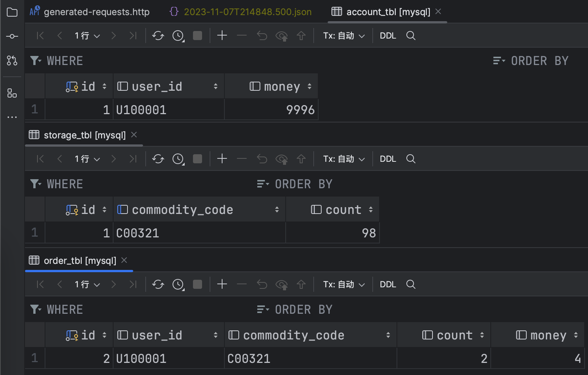Open auto-refresh clock in account_tbl toolbar
Image resolution: width=588 pixels, height=375 pixels.
click(178, 36)
